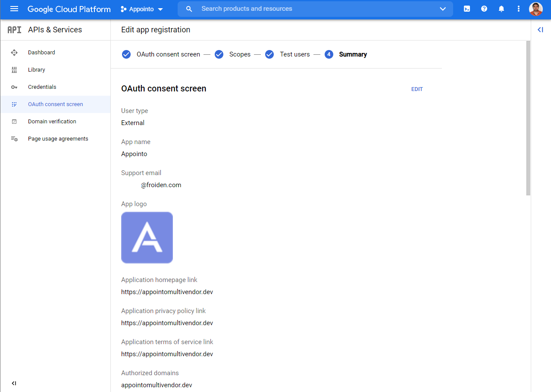The image size is (551, 392).
Task: Click the Edit app registration title
Action: click(x=156, y=30)
